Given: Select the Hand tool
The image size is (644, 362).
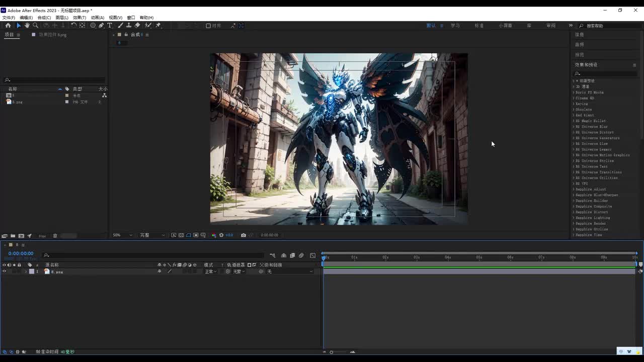Looking at the screenshot, I should pos(27,25).
